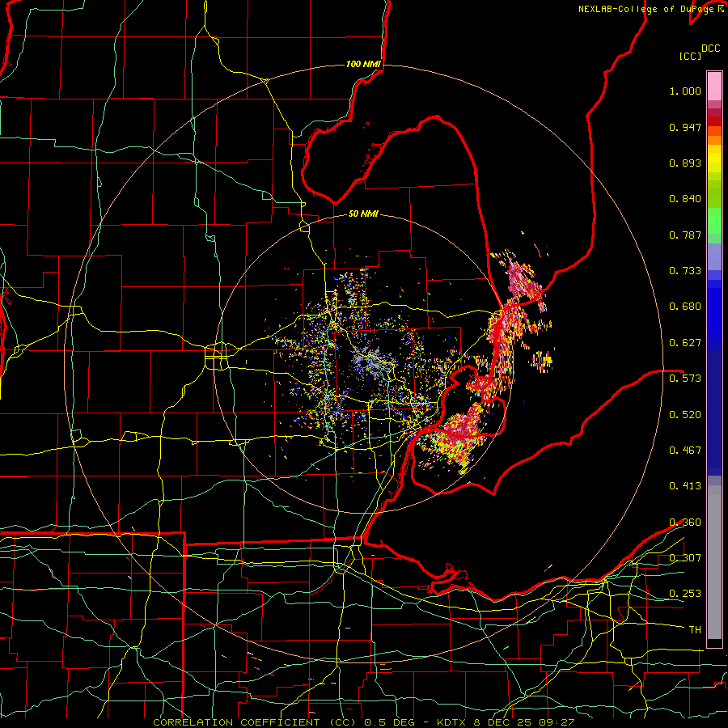Click the 0.947 scale value
Viewport: 728px width, 728px height.
685,127
